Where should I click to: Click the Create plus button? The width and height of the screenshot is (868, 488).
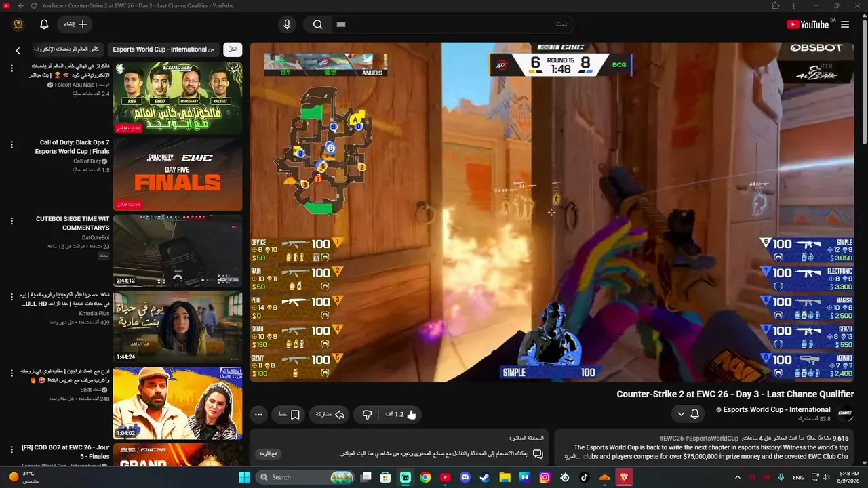(75, 24)
